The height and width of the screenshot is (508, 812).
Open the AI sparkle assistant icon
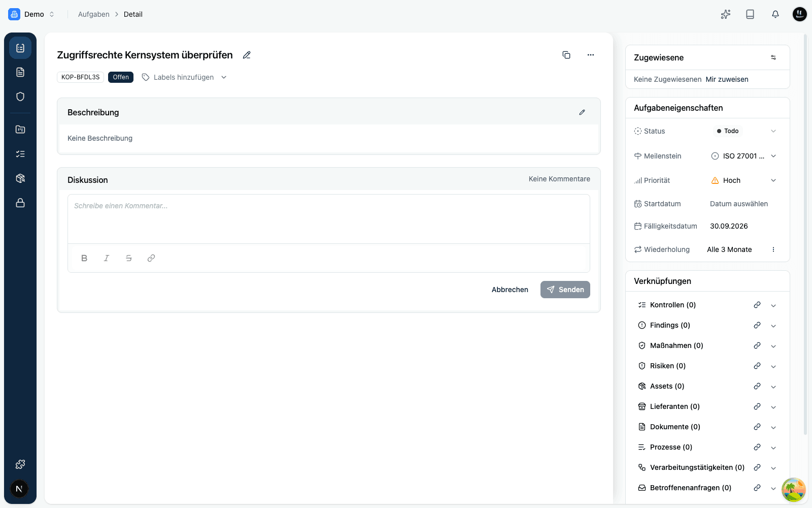point(726,14)
